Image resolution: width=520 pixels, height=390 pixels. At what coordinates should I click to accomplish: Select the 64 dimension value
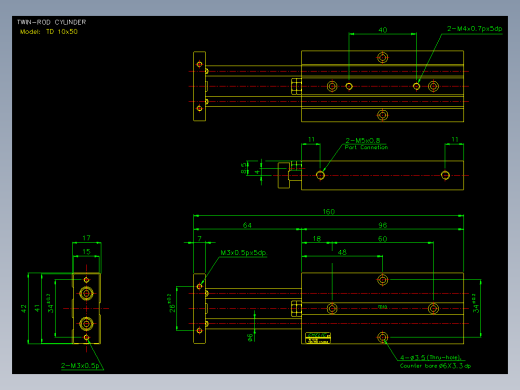pos(247,225)
